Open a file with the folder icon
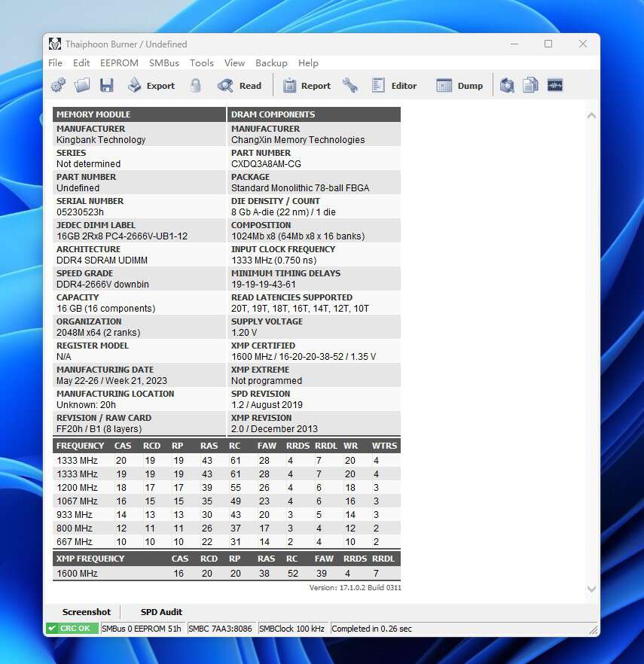Screen dimensions: 644x664 pyautogui.click(x=82, y=86)
